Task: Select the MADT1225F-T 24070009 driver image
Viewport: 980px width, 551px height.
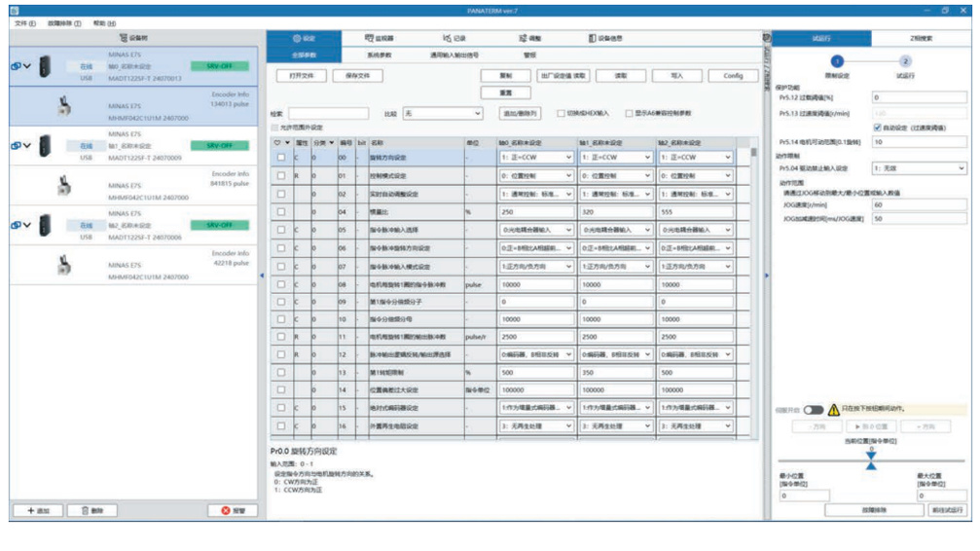Action: 45,146
